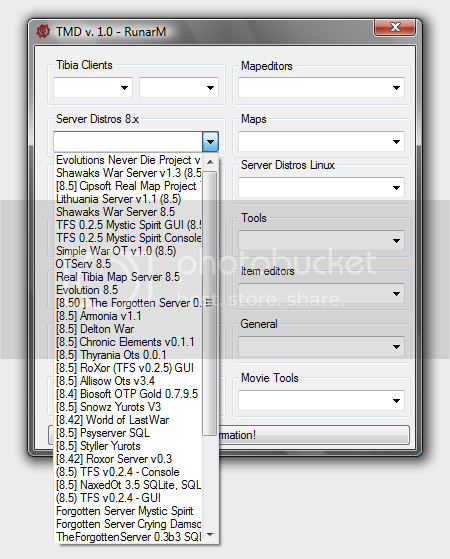The height and width of the screenshot is (559, 450).
Task: Expand the Server Distros Linux dropdown
Action: tap(321, 188)
